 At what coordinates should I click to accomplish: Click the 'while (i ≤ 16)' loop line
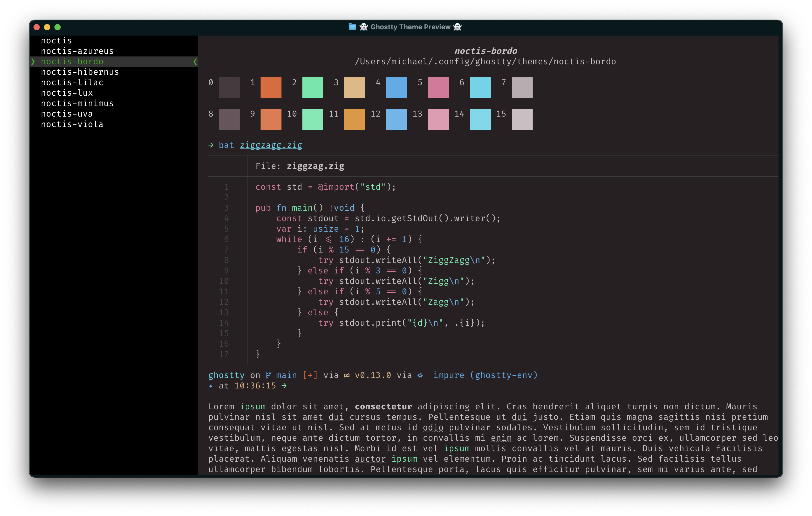349,239
